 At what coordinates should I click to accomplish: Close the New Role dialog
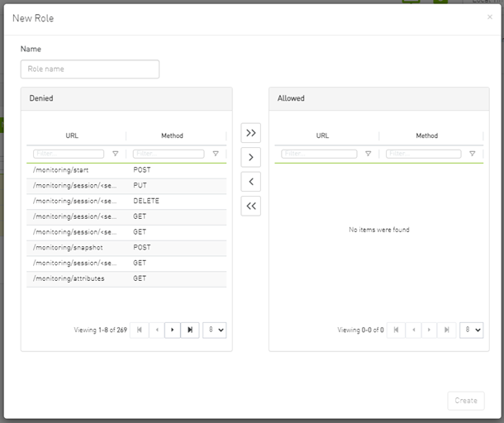click(x=489, y=17)
